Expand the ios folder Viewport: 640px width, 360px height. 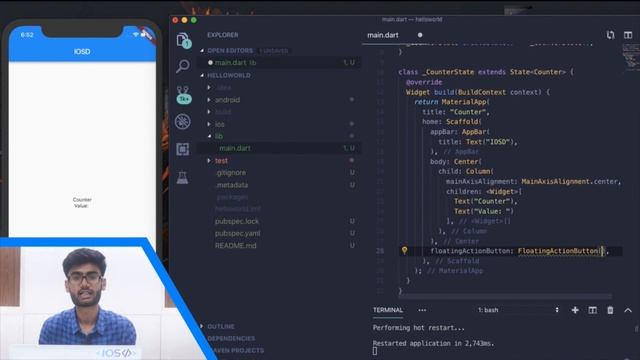[209, 124]
